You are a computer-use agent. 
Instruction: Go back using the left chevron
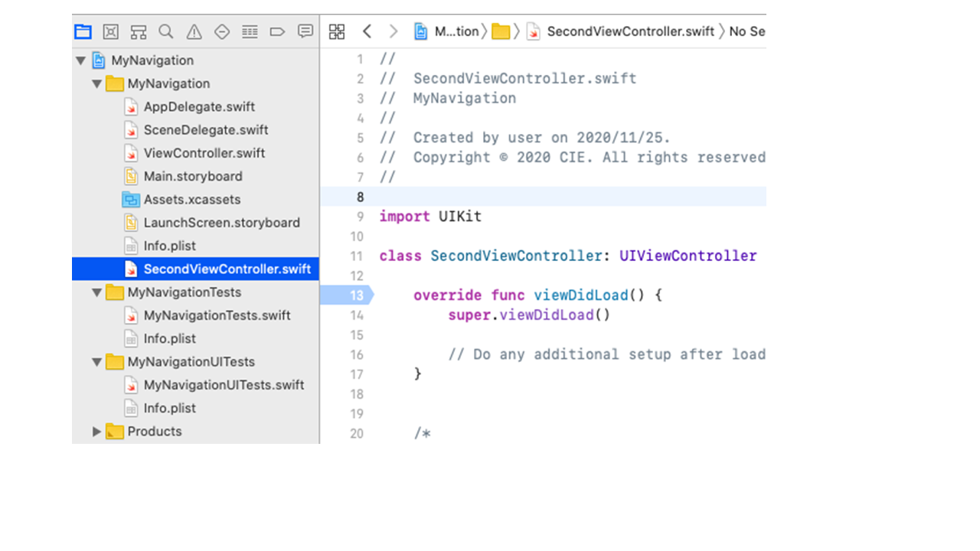[367, 31]
